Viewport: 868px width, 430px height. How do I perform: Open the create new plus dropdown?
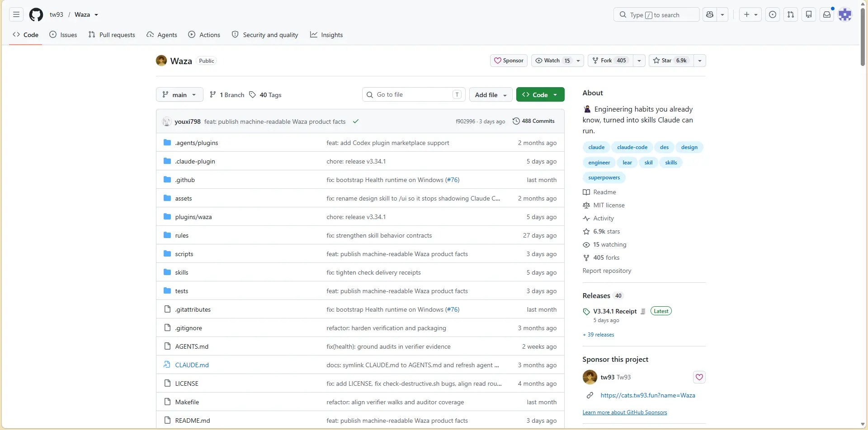(750, 14)
